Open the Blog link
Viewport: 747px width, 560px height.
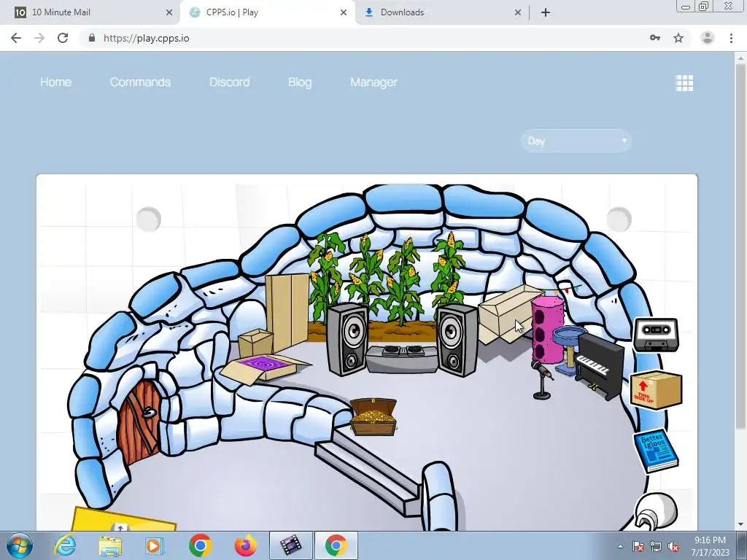click(x=300, y=82)
